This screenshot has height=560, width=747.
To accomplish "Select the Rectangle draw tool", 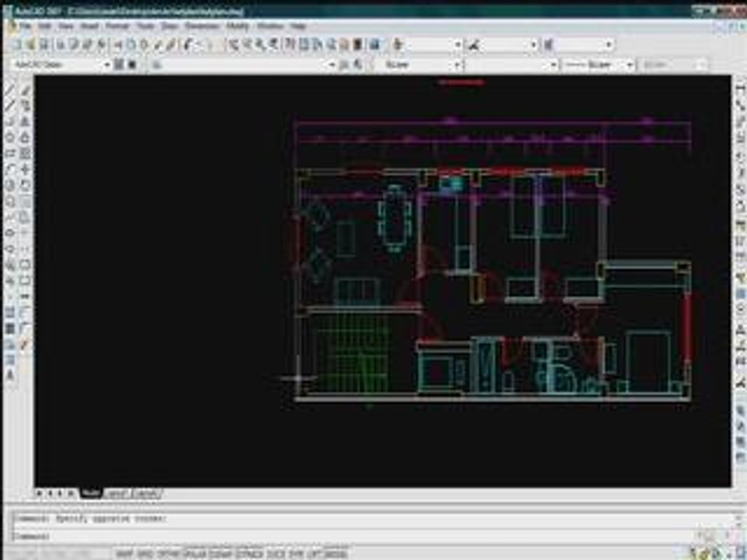I will click(x=10, y=153).
